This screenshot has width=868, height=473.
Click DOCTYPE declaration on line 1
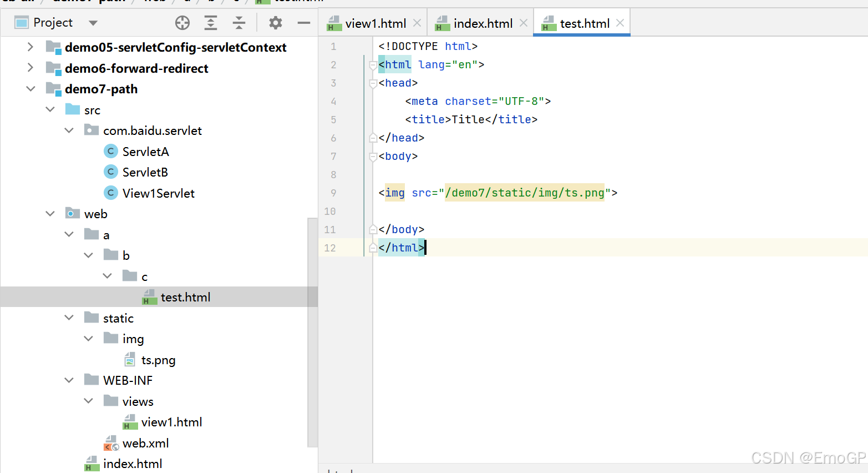pyautogui.click(x=428, y=46)
